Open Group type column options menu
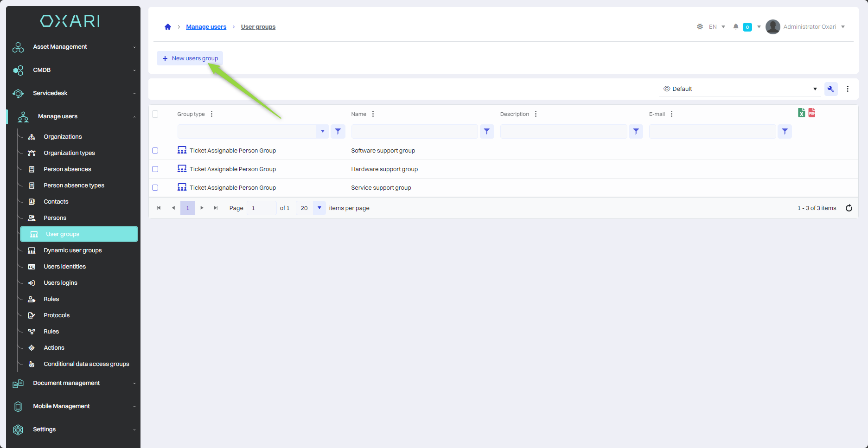This screenshot has height=448, width=868. (212, 114)
